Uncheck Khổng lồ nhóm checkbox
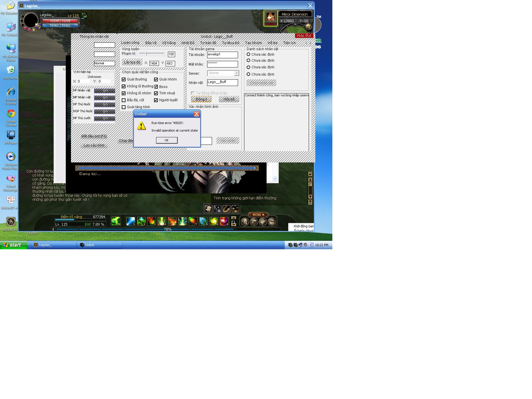The image size is (532, 399). coord(124,93)
